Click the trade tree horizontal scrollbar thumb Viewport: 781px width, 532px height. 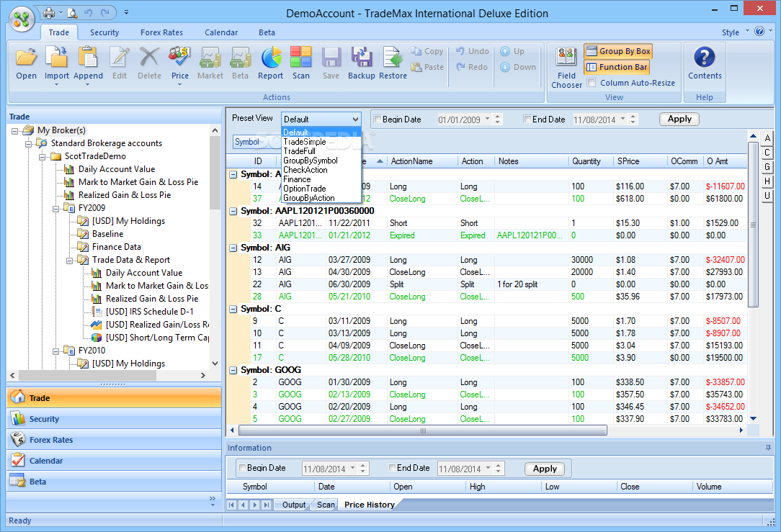coord(87,375)
